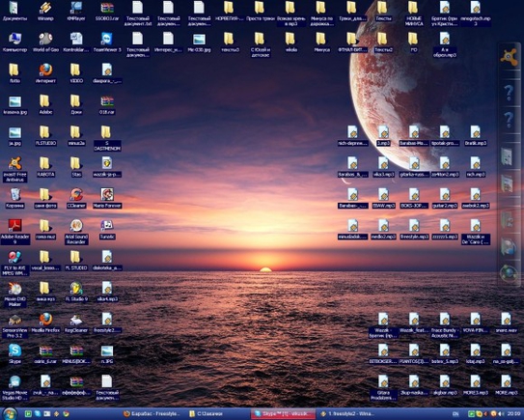The image size is (524, 420).
Task: Launch KMPlayer from the desktop
Action: pos(76,12)
